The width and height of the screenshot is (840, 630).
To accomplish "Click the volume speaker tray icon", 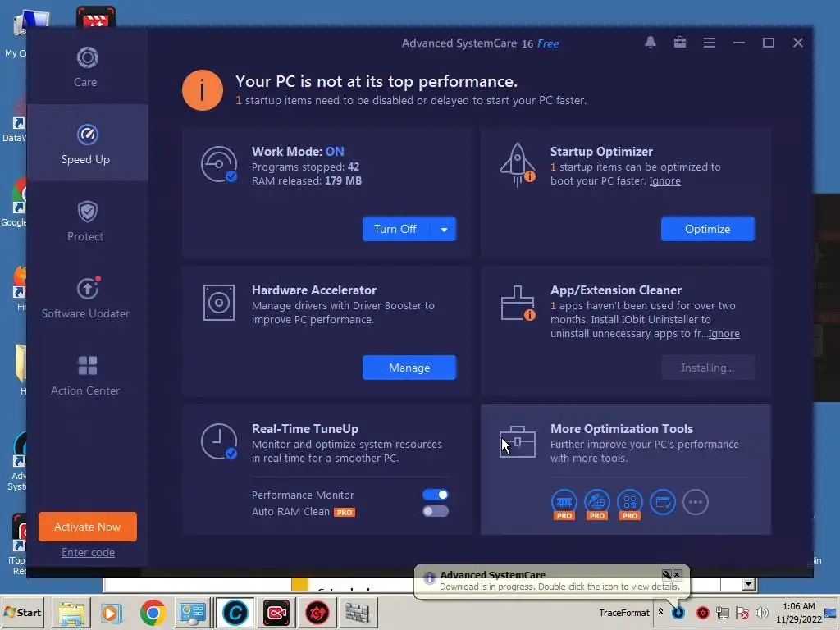I will click(761, 613).
